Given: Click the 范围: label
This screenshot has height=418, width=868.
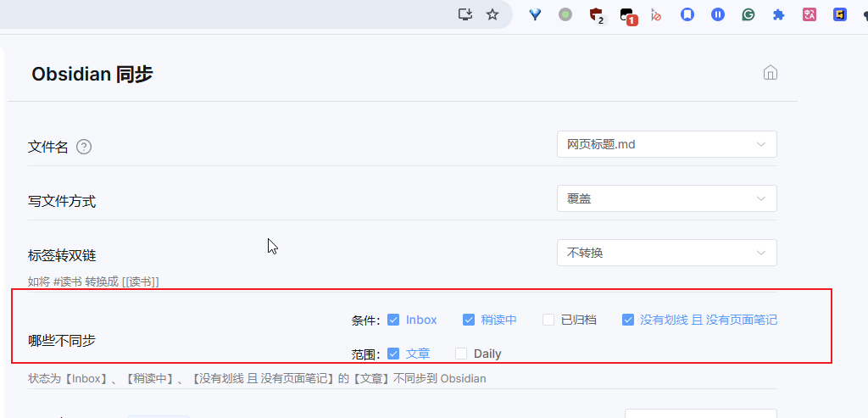Looking at the screenshot, I should tap(365, 354).
